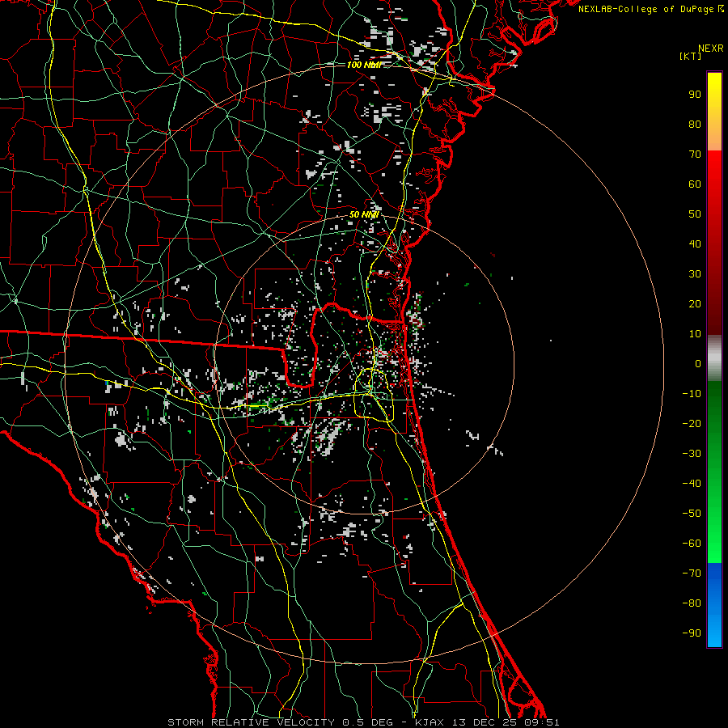
Task: Click the 10 value on the velocity scale
Action: pyautogui.click(x=695, y=334)
